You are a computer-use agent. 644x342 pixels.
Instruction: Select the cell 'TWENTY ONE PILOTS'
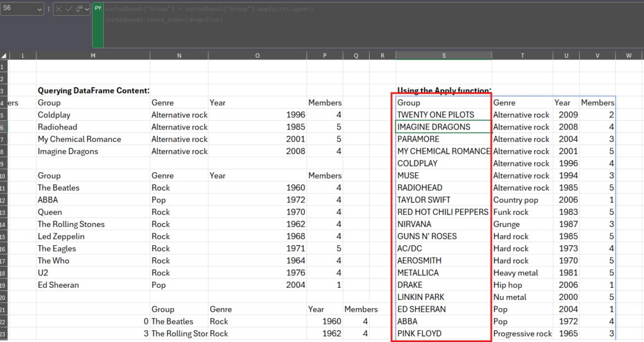coord(443,115)
